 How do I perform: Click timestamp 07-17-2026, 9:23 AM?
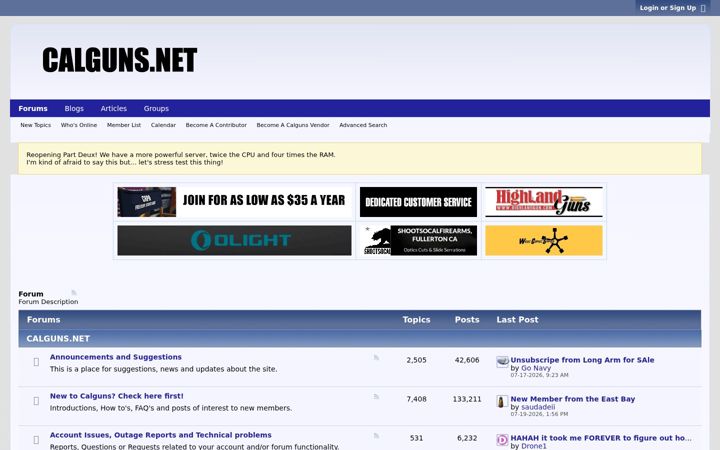(x=540, y=375)
